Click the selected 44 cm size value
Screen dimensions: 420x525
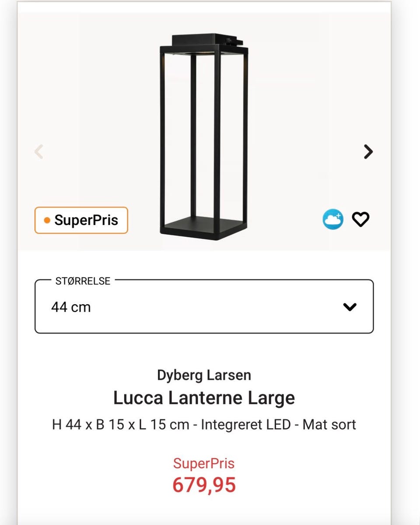pyautogui.click(x=71, y=307)
